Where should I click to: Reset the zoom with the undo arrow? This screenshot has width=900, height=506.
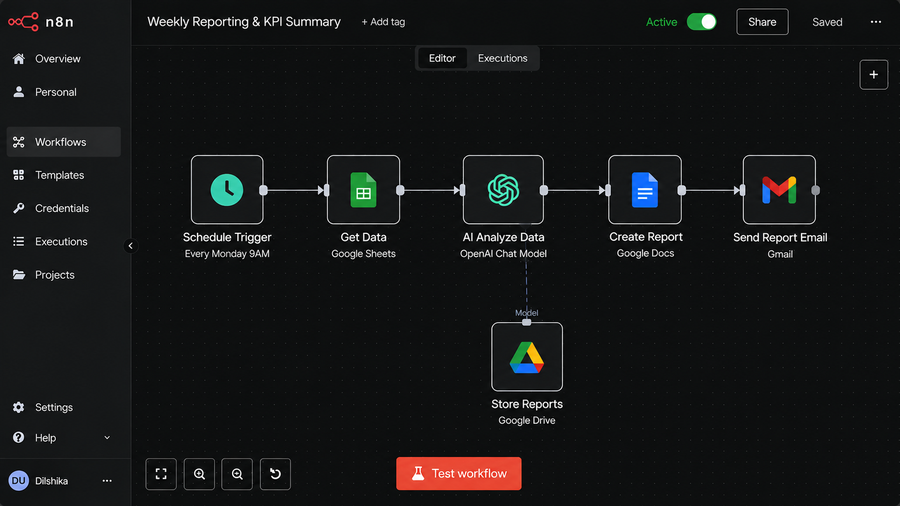276,474
